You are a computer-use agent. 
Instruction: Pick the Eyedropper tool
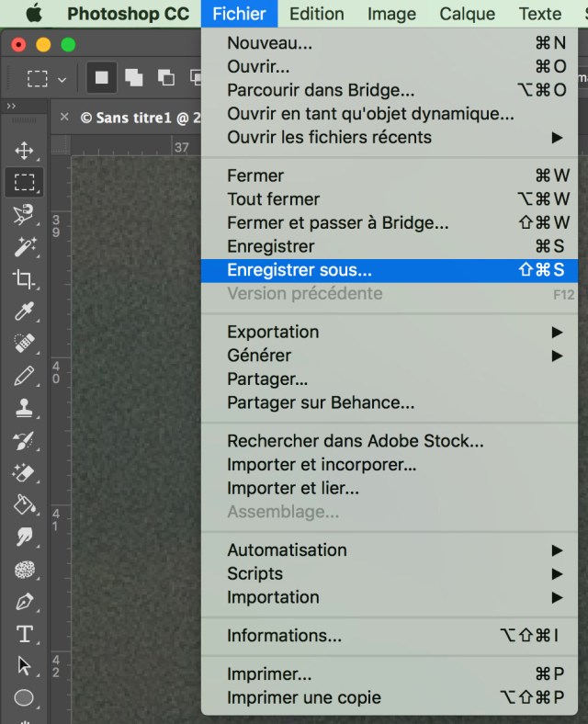[x=24, y=311]
